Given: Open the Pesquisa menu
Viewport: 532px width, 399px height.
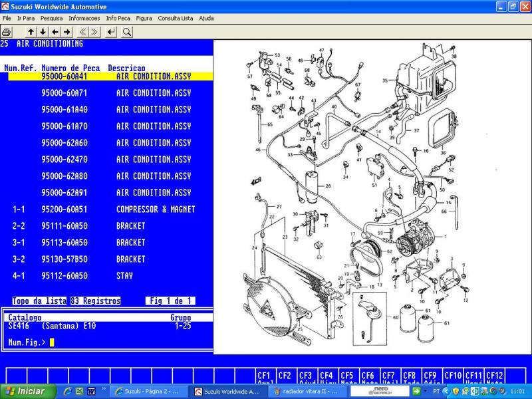Looking at the screenshot, I should pyautogui.click(x=52, y=19).
